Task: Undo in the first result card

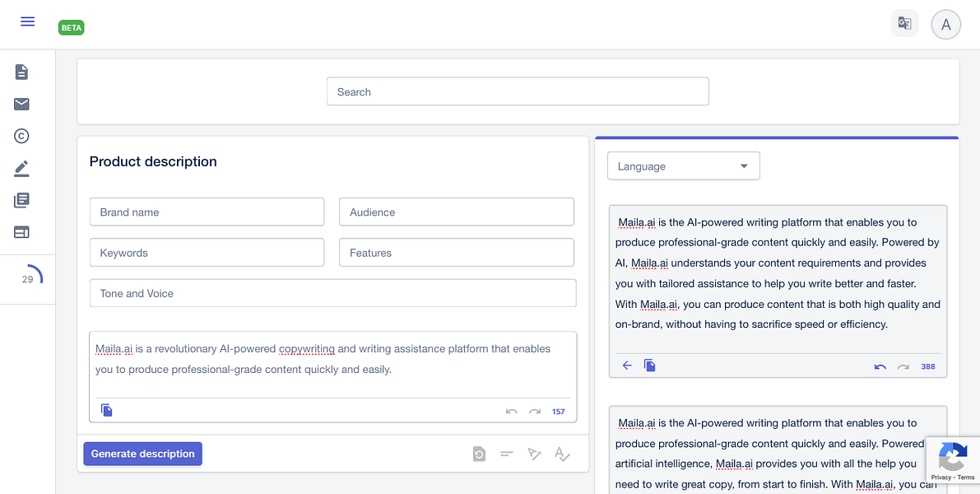Action: coord(880,366)
